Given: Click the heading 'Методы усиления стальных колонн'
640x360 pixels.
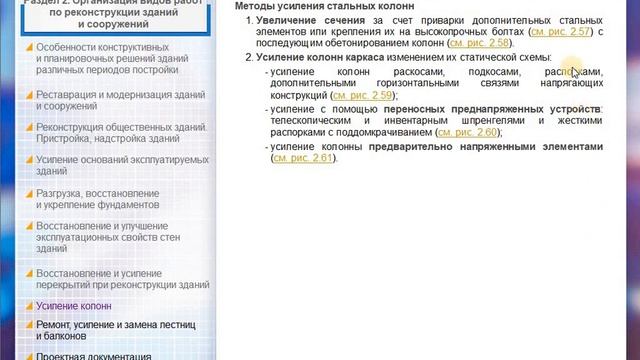Looking at the screenshot, I should (x=324, y=6).
